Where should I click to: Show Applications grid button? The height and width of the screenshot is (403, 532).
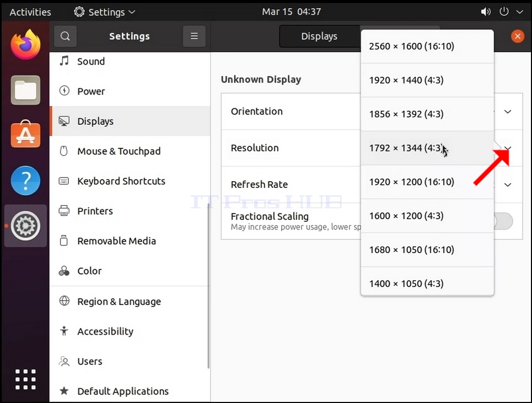(x=26, y=379)
